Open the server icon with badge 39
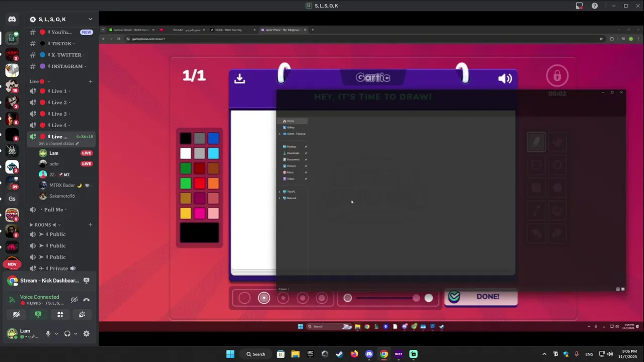The height and width of the screenshot is (362, 644). (x=12, y=182)
